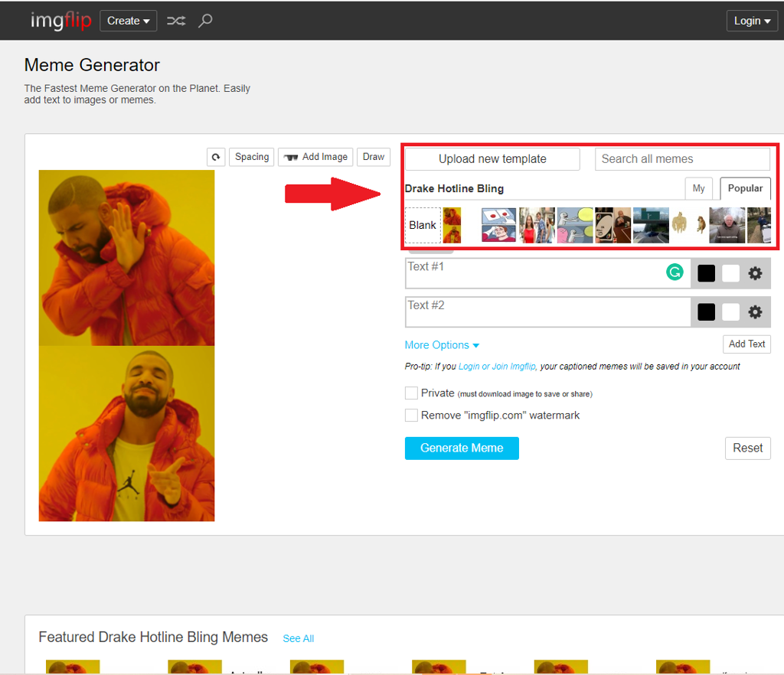784x675 pixels.
Task: Open settings gear for Text #2
Action: click(x=755, y=312)
